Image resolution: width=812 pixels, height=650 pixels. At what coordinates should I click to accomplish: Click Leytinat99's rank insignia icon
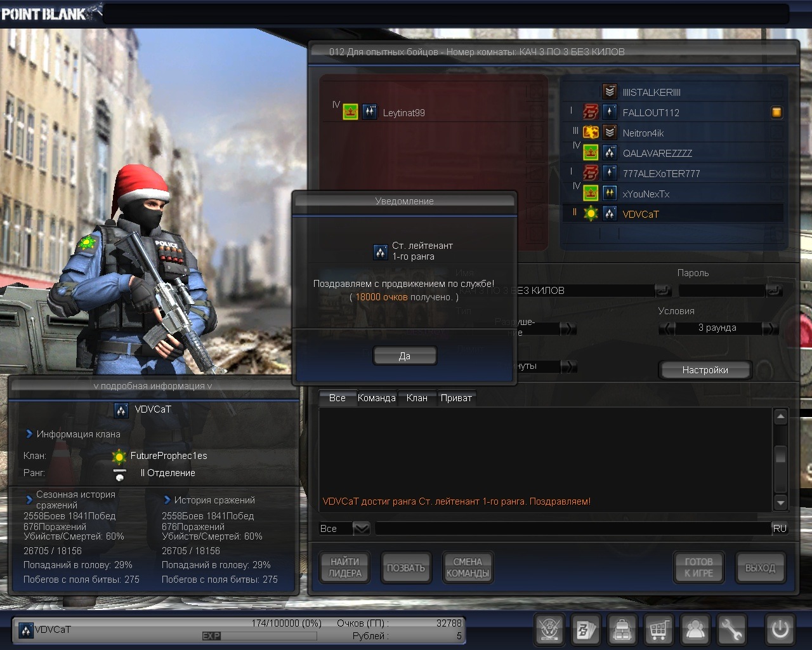[x=370, y=112]
